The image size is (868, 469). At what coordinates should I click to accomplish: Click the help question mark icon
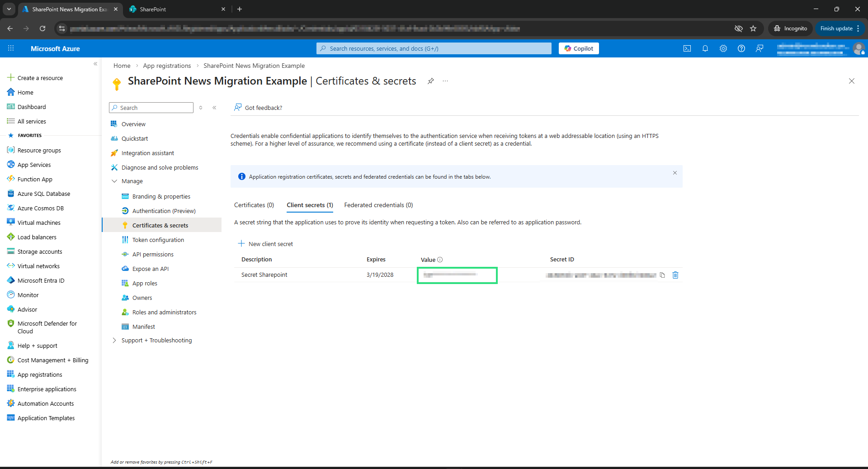741,48
